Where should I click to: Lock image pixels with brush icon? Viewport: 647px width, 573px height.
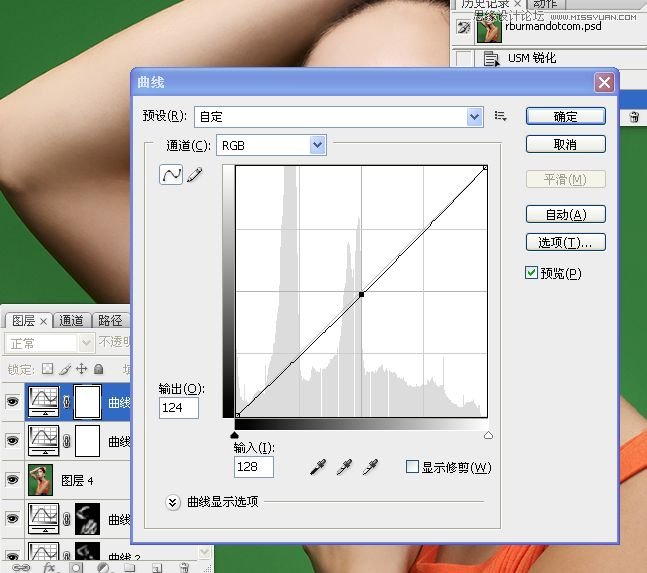[x=64, y=368]
